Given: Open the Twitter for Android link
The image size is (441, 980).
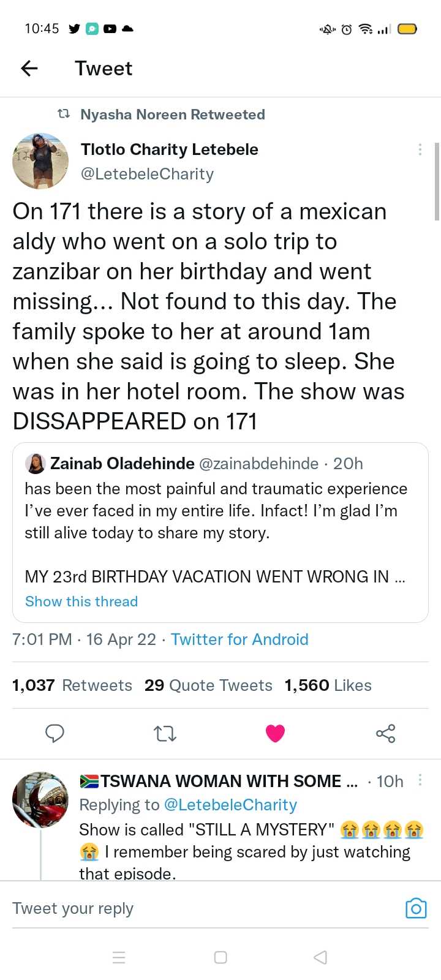Looking at the screenshot, I should tap(239, 639).
